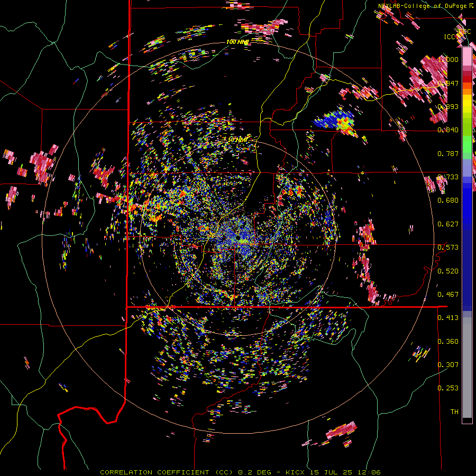This screenshot has height=476, width=476.
Task: Click the 0.947 color scale label
Action: coord(448,83)
